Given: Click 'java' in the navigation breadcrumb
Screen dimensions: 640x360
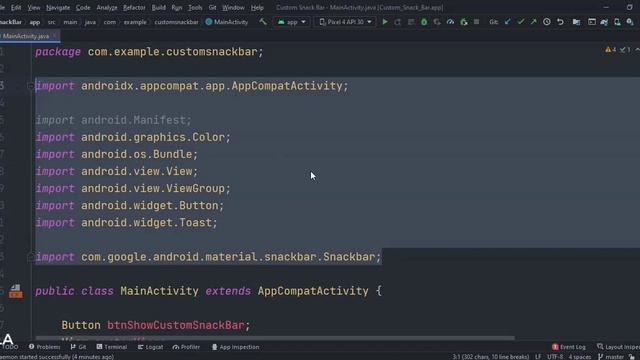Looking at the screenshot, I should (x=90, y=22).
